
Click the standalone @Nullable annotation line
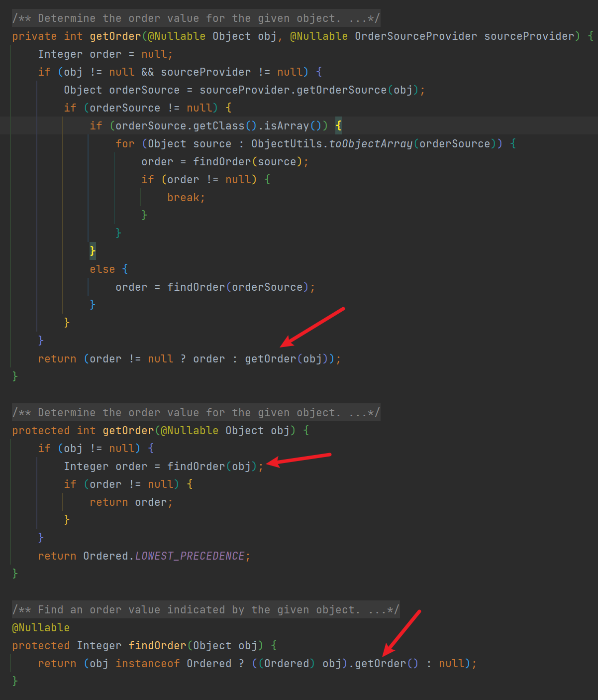41,628
